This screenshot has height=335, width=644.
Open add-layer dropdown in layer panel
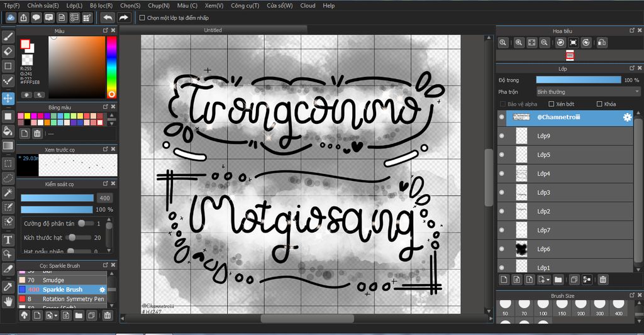coord(544,280)
